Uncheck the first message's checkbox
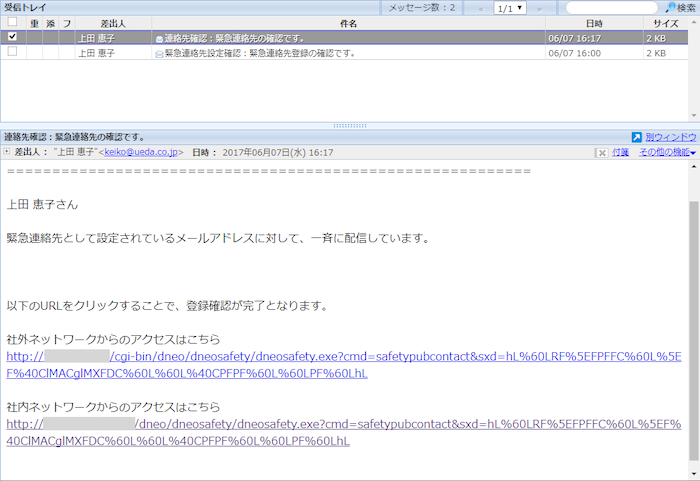The image size is (700, 481). (12, 37)
